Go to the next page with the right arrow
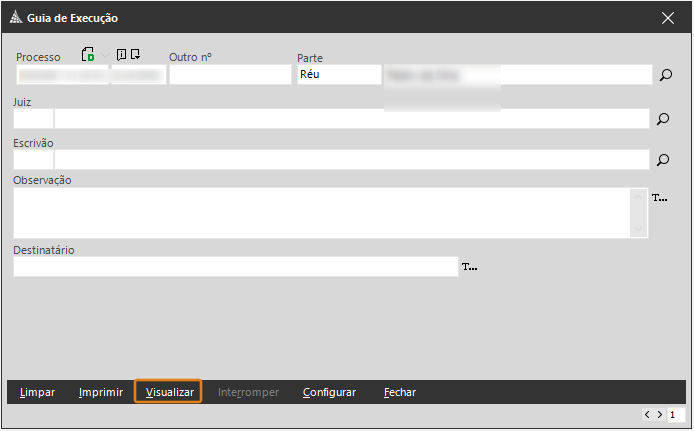Image resolution: width=694 pixels, height=431 pixels. coord(659,415)
